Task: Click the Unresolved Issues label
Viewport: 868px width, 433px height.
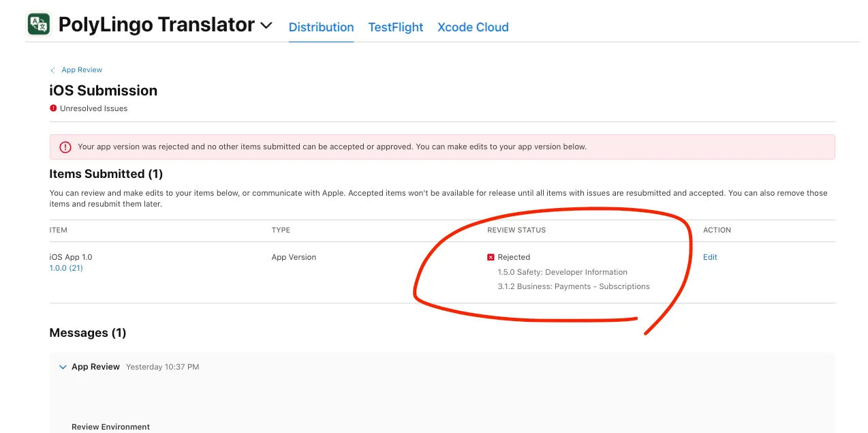Action: point(93,108)
